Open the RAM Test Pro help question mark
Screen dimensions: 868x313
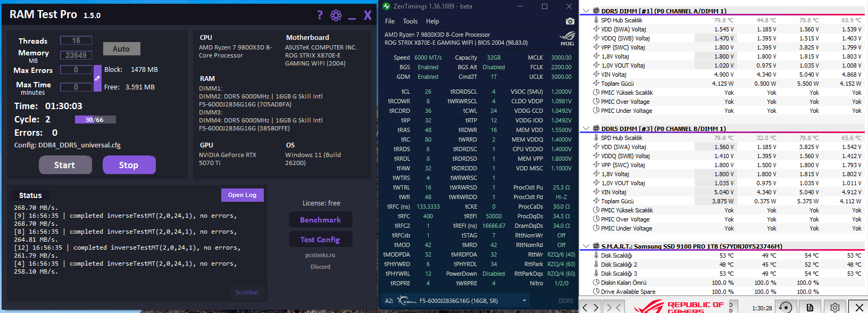click(320, 15)
